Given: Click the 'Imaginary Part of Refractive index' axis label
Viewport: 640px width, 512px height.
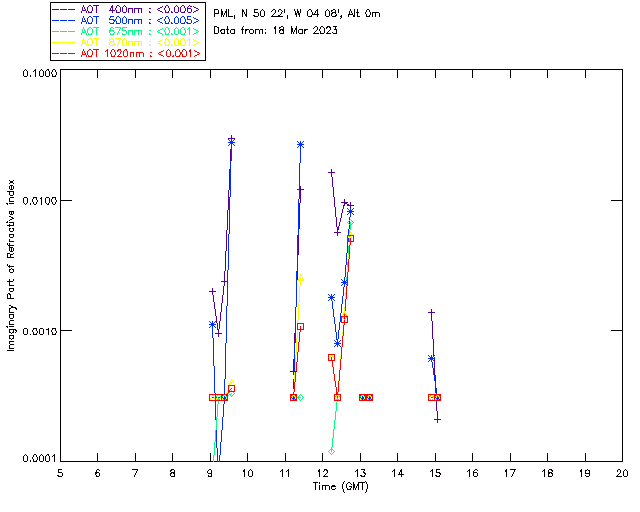Looking at the screenshot, I should point(11,265).
